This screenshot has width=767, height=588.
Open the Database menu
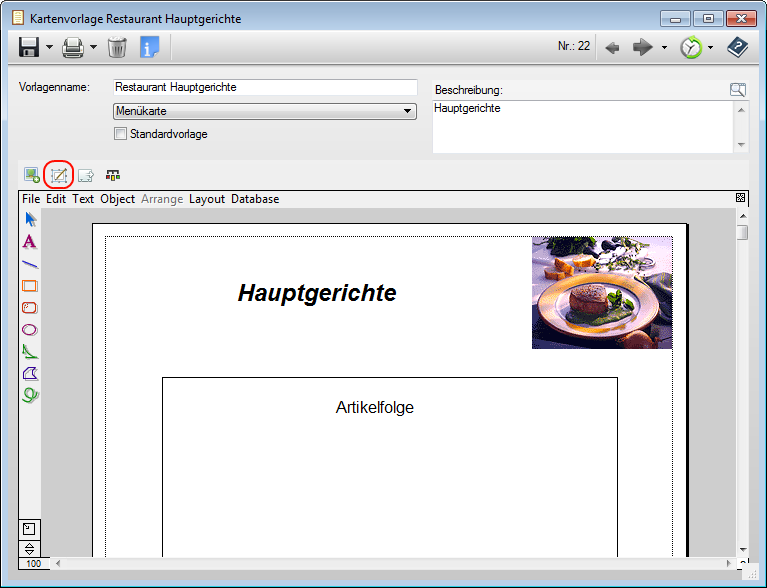(255, 199)
